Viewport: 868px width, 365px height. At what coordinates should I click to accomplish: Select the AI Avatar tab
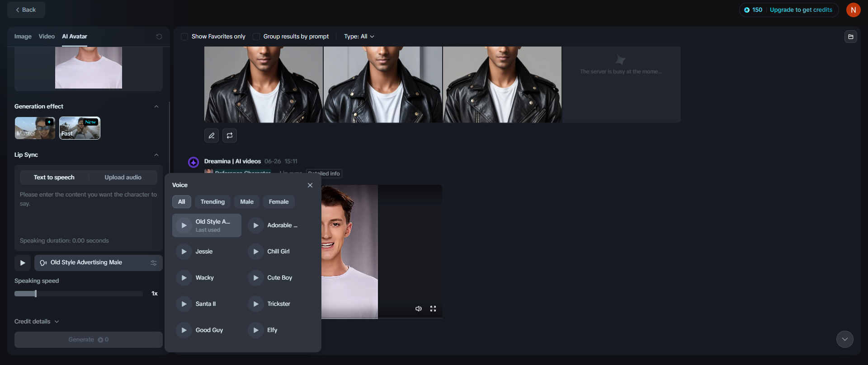75,37
